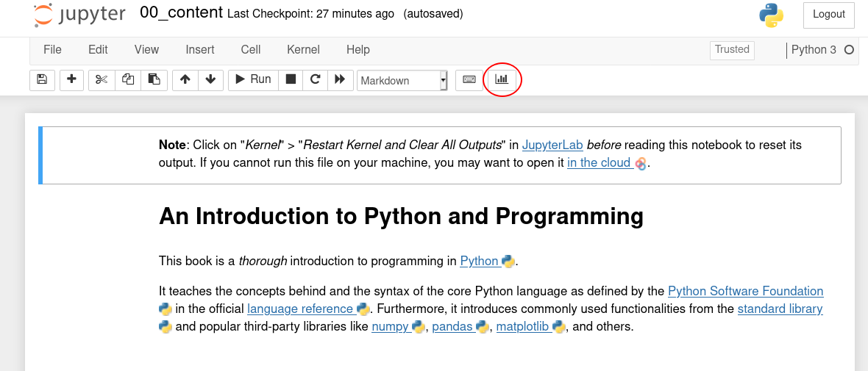Toggle the Trusted notebook indicator
The image size is (868, 371).
point(732,50)
